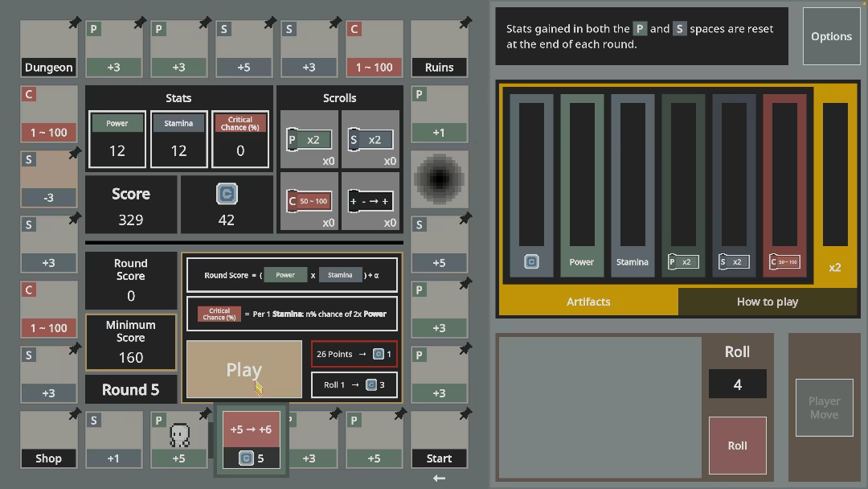Click the coin currency icon above 42
Image resolution: width=868 pixels, height=489 pixels.
click(227, 194)
